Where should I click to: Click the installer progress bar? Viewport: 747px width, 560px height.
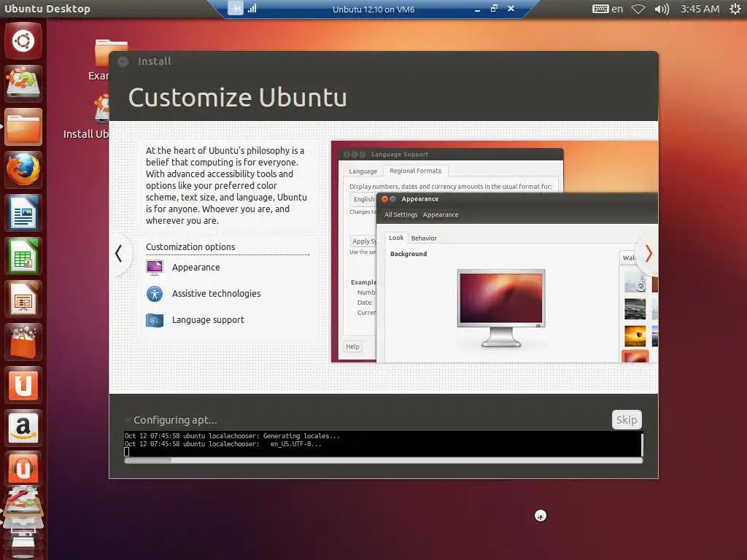pos(384,460)
